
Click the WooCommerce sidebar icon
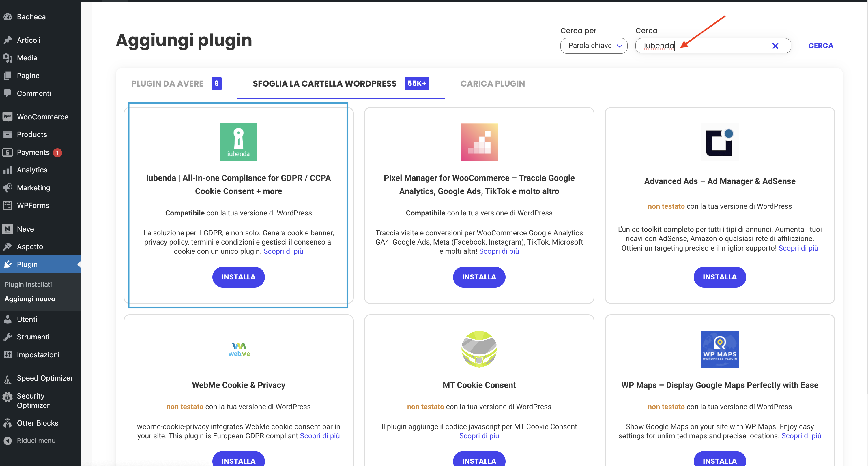(x=8, y=116)
